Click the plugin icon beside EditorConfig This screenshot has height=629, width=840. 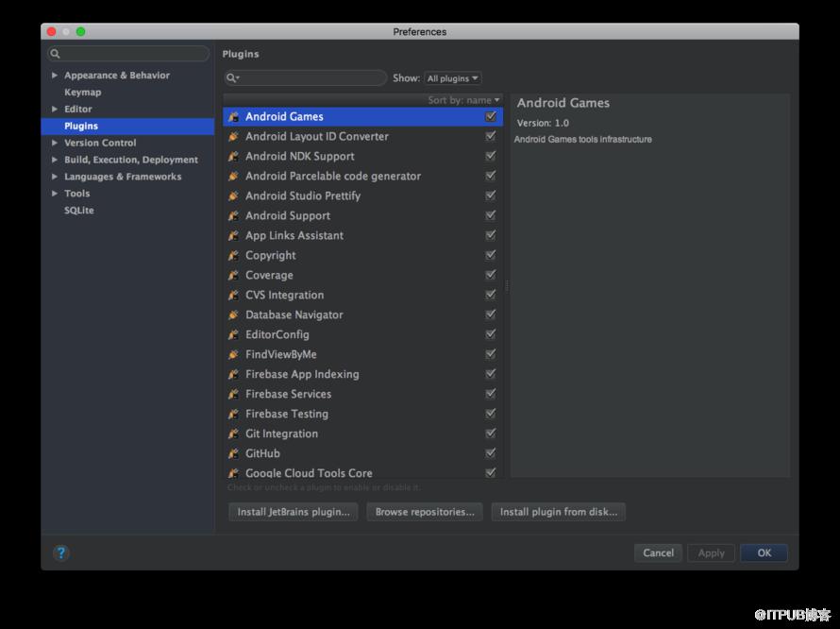[233, 335]
